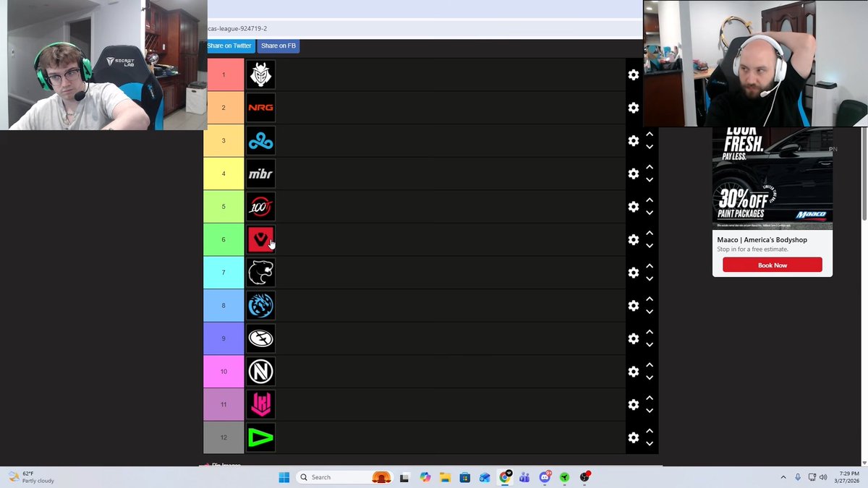Open Discord from taskbar
This screenshot has height=488, width=868.
(545, 477)
